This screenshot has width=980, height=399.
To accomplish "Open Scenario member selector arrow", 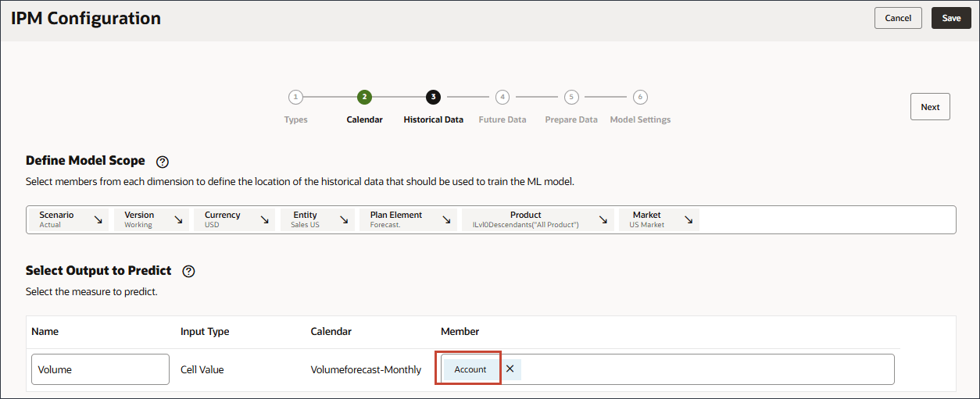I will pyautogui.click(x=98, y=220).
